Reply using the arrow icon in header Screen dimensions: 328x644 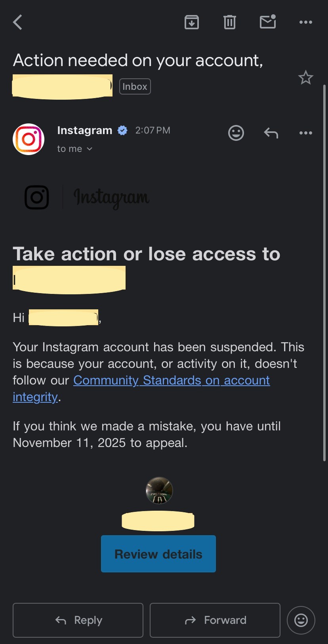[x=271, y=133]
